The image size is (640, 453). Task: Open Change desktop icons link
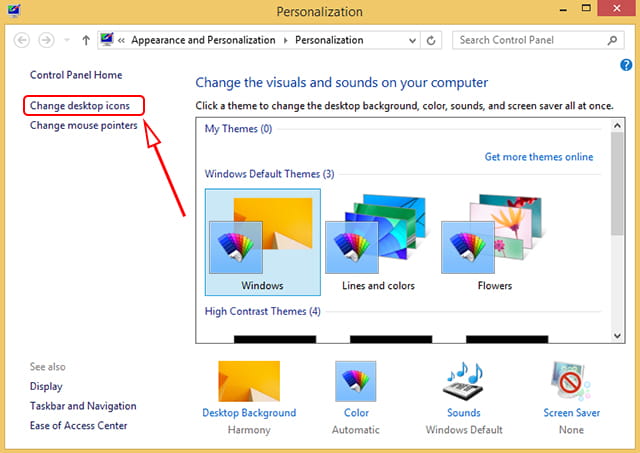tap(80, 106)
